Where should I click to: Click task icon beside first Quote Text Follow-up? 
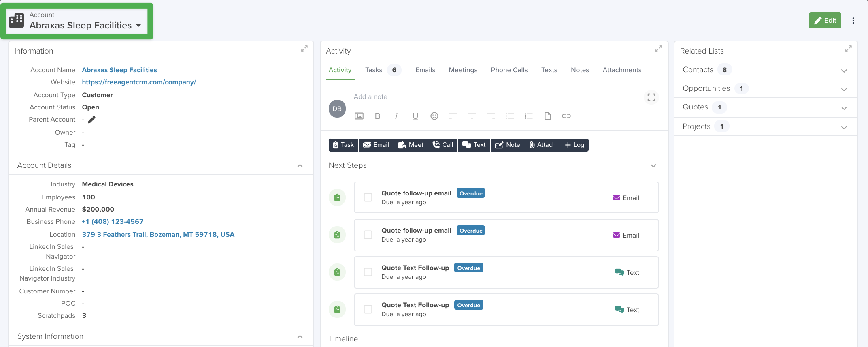pos(337,272)
